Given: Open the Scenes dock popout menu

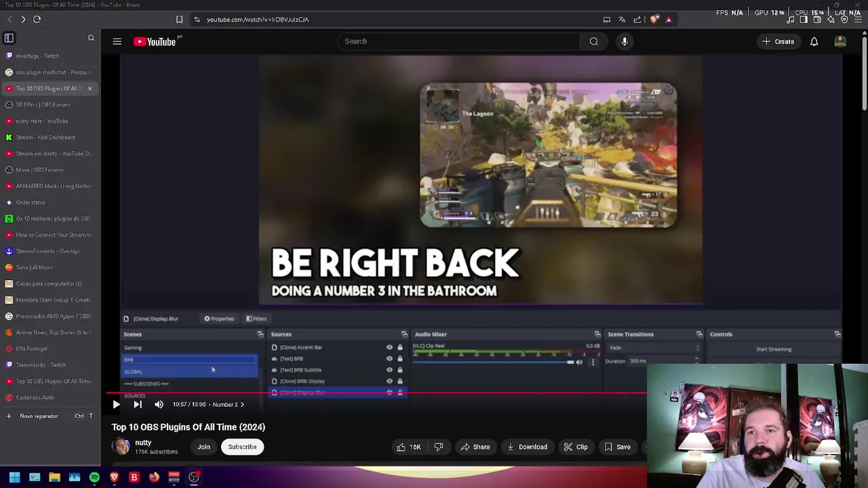Looking at the screenshot, I should click(x=260, y=334).
